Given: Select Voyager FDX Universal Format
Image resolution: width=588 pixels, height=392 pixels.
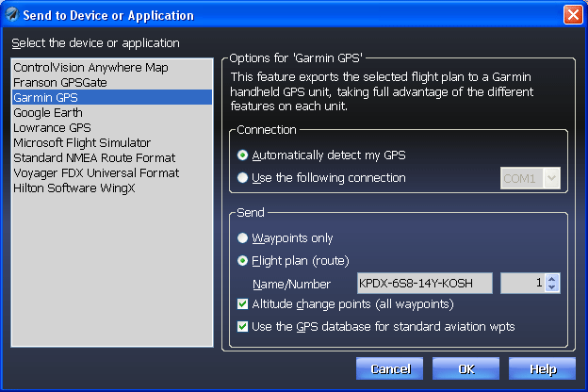Looking at the screenshot, I should coord(112,173).
